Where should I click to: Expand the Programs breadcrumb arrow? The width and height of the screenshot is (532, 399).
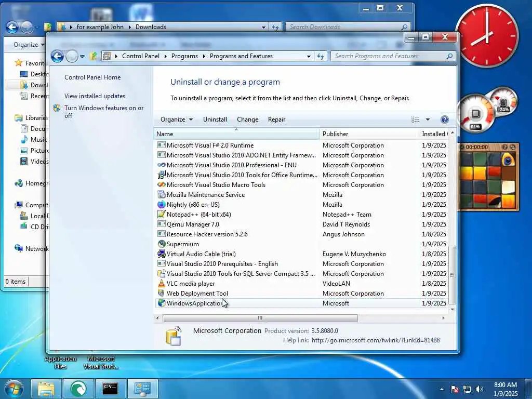pyautogui.click(x=204, y=56)
